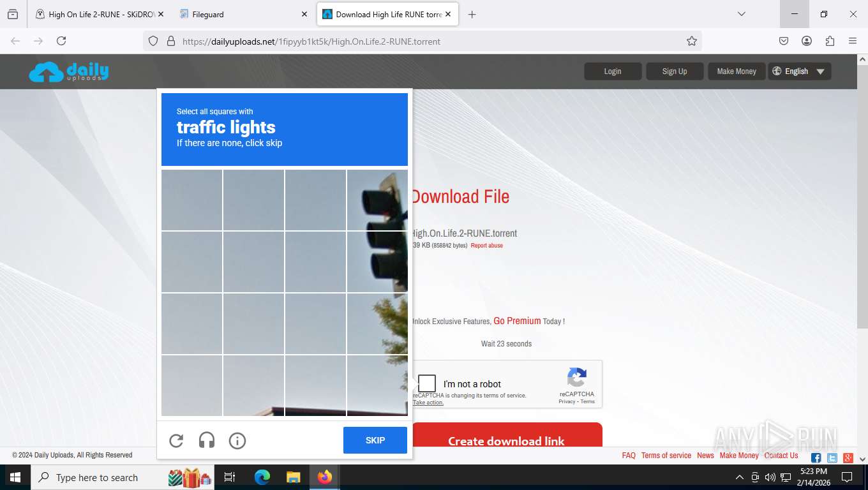Viewport: 868px width, 490px height.
Task: Open the Facebook social icon
Action: (x=816, y=458)
